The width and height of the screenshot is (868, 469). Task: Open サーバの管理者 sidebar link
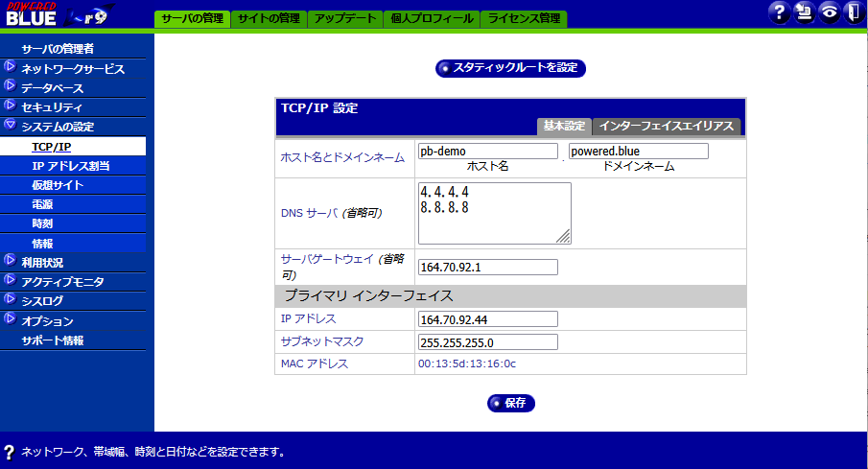(x=58, y=49)
